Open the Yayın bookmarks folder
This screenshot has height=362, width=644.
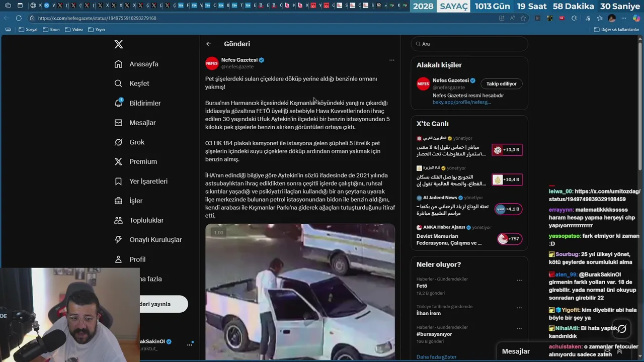(96, 30)
